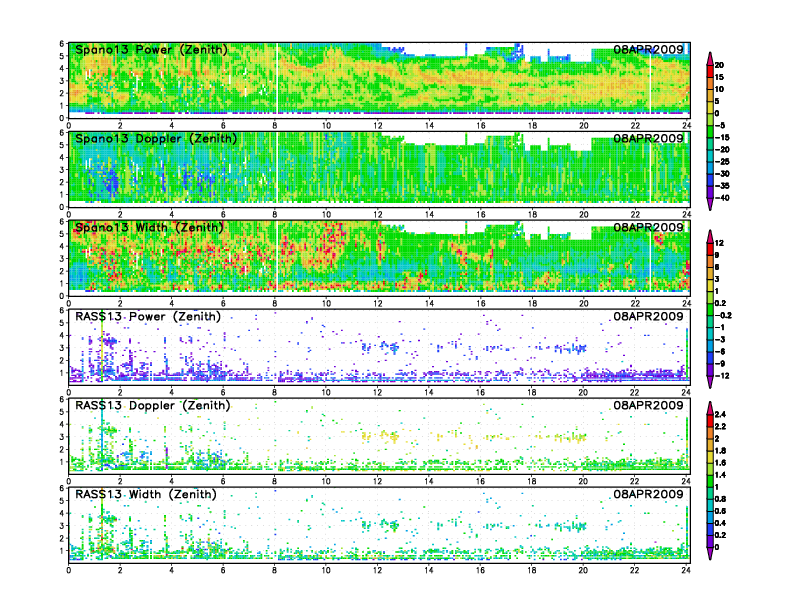The width and height of the screenshot is (792, 612).
Task: Select the "Spano13 Power (Zenith)" panel title
Action: point(151,50)
